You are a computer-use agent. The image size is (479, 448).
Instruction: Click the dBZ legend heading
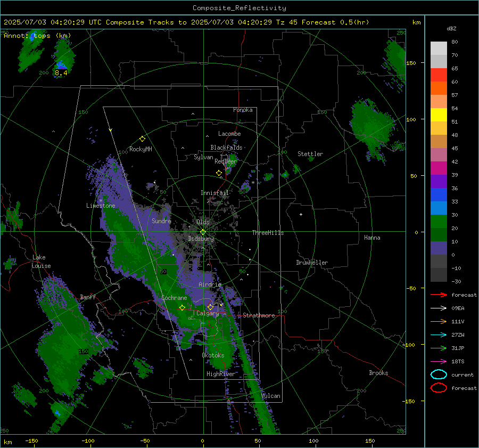[x=451, y=28]
